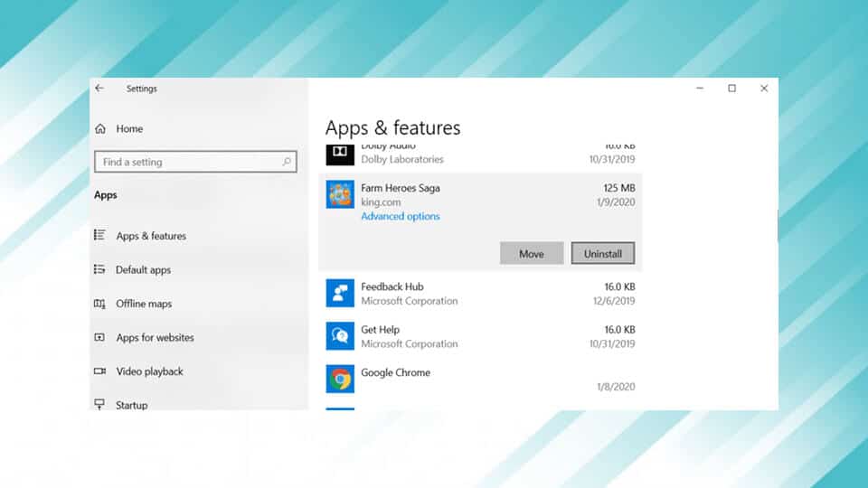Click the search magnifier icon
This screenshot has height=488, width=868.
(x=287, y=162)
